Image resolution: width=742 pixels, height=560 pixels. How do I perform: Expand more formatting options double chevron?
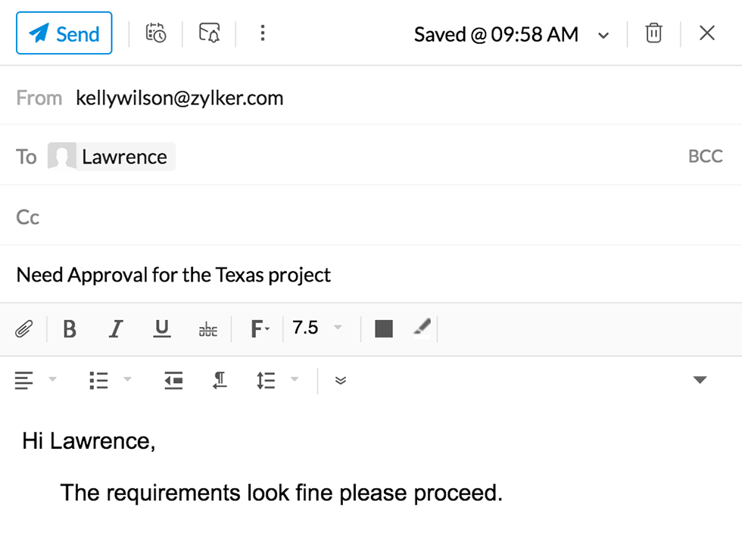341,381
